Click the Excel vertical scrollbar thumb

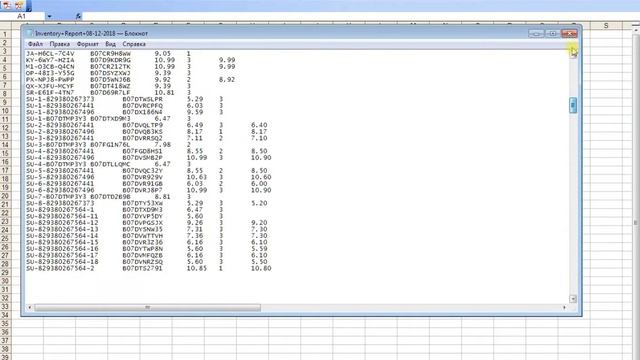tap(636, 222)
